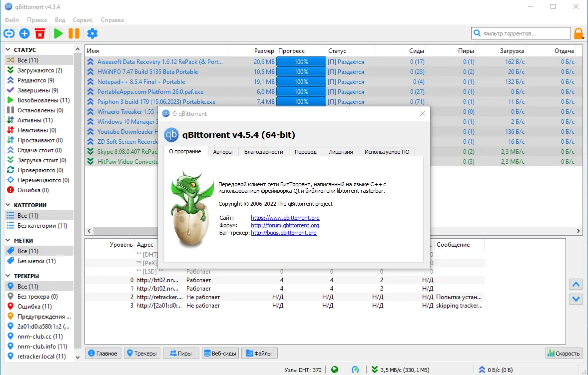588x375 pixels.
Task: Click the Пиры bottom tab button
Action: [x=181, y=353]
